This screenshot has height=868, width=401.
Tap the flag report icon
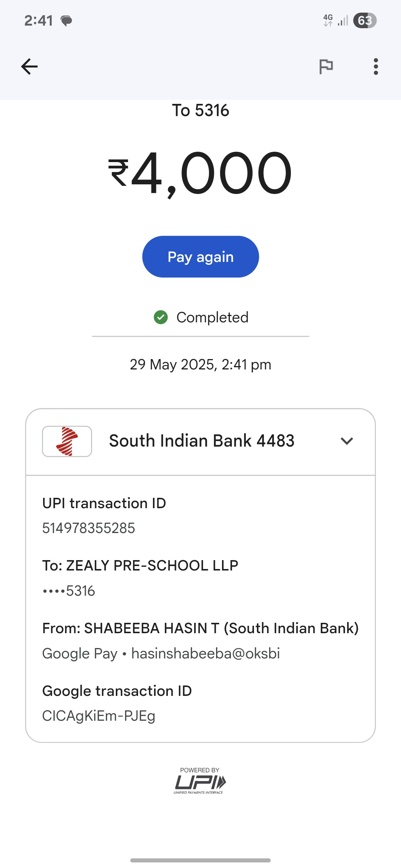[x=326, y=67]
